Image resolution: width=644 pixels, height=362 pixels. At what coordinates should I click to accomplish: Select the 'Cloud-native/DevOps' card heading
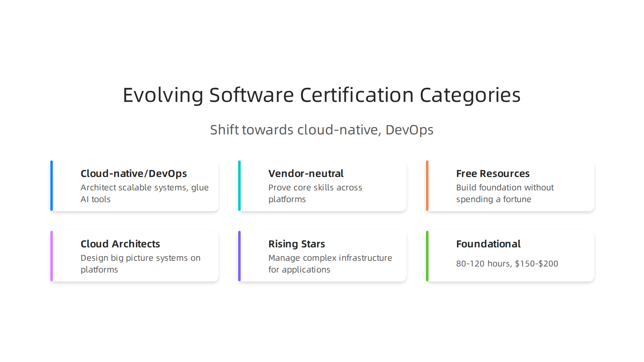[133, 174]
